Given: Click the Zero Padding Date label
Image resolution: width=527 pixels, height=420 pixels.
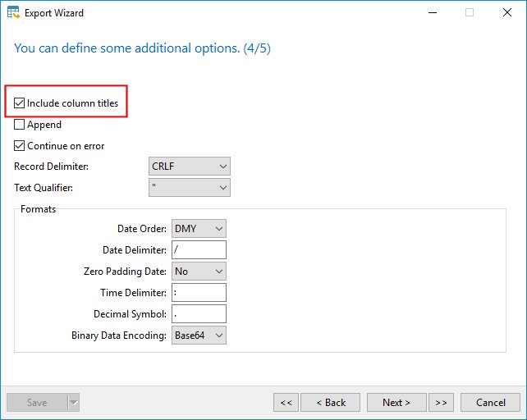Looking at the screenshot, I should (125, 272).
